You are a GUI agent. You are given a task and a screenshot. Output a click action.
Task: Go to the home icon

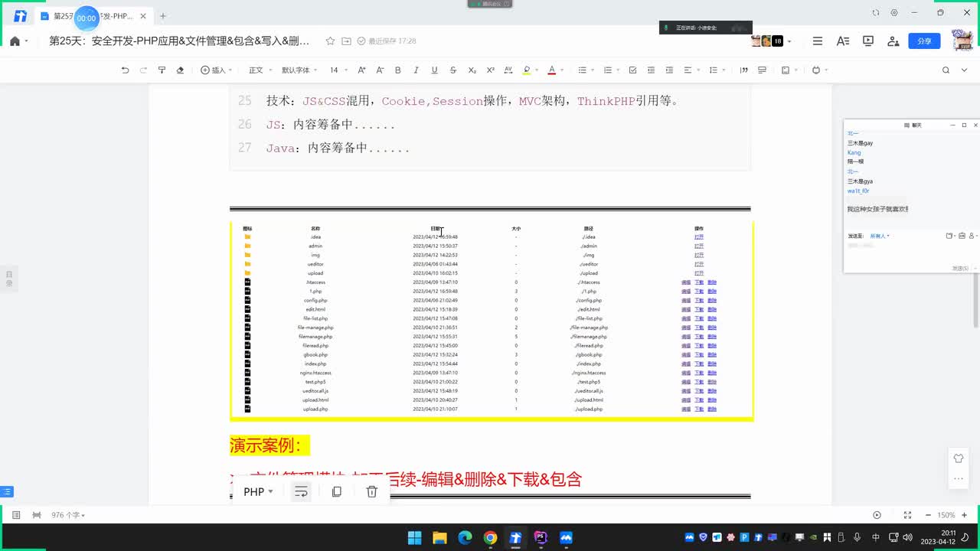tap(15, 41)
